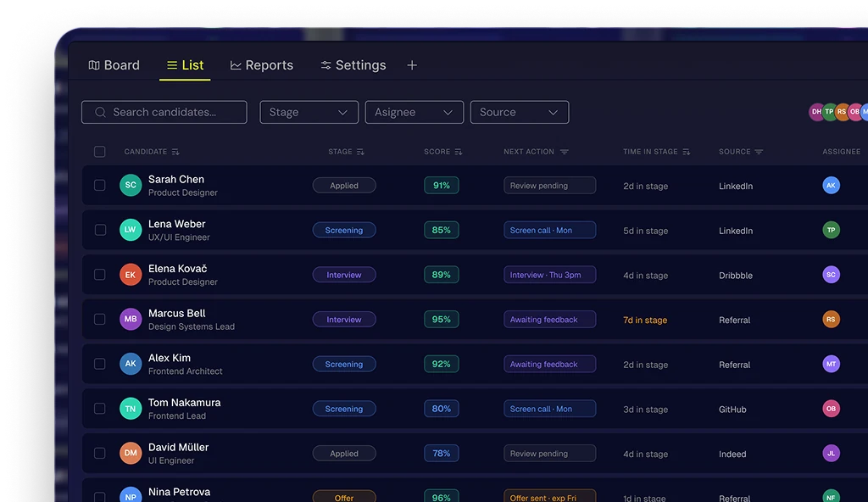
Task: Open the Reports tab
Action: (x=261, y=65)
